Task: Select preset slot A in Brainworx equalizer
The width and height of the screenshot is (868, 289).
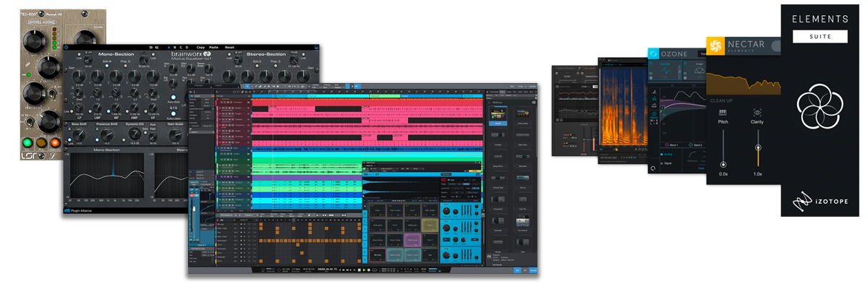Action: coord(169,47)
